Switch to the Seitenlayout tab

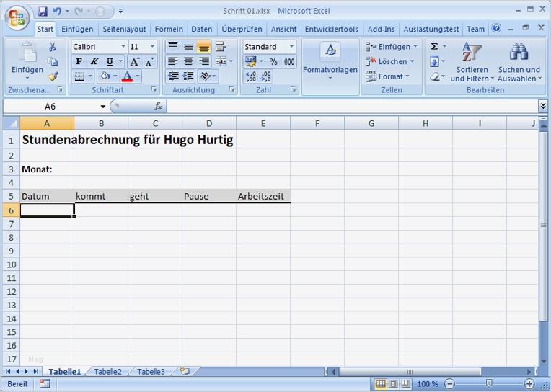pyautogui.click(x=124, y=29)
